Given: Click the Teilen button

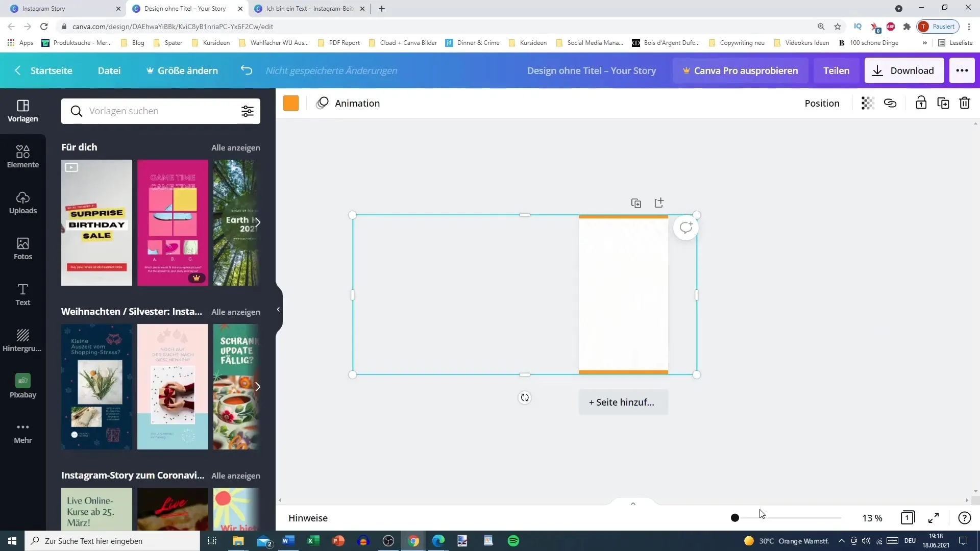Looking at the screenshot, I should pos(836,70).
